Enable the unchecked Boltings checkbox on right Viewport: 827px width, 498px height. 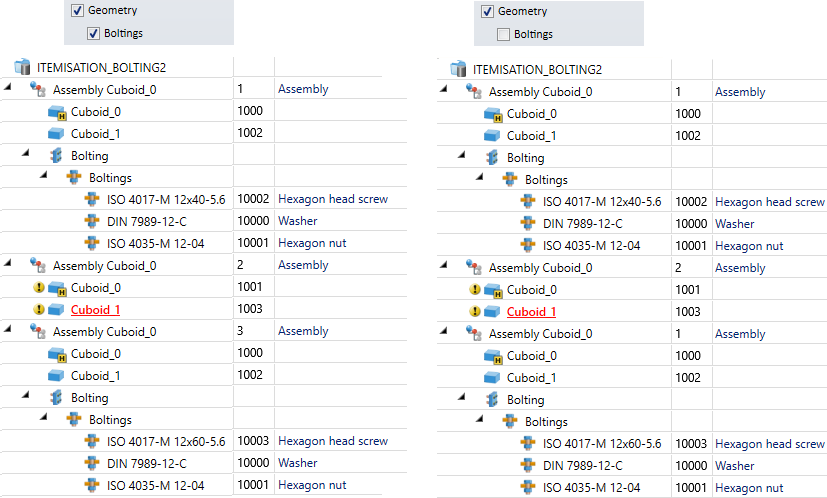pyautogui.click(x=503, y=34)
